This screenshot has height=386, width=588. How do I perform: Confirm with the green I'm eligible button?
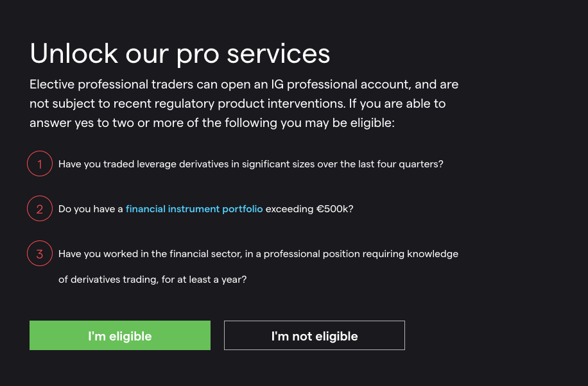click(120, 335)
